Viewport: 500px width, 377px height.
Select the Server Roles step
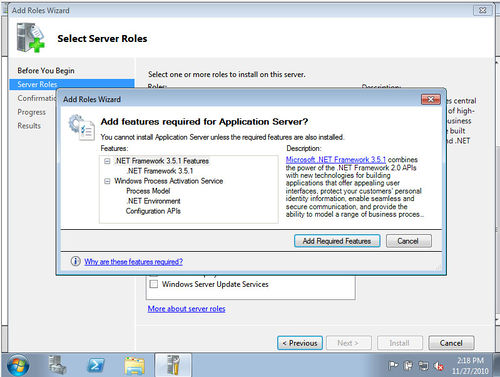click(72, 84)
